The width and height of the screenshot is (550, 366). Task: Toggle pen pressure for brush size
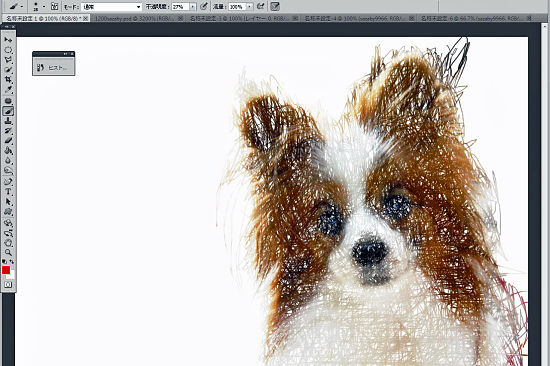[275, 6]
